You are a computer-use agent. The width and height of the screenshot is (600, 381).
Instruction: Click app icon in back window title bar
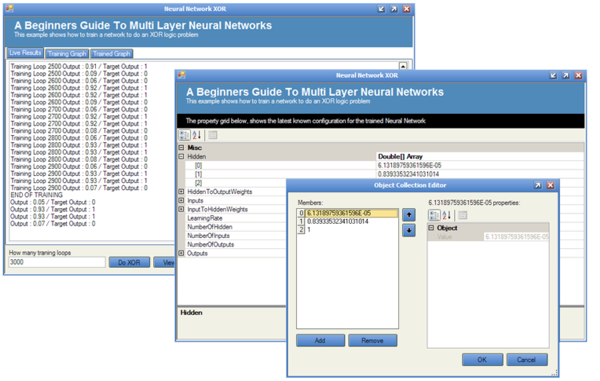[x=10, y=8]
